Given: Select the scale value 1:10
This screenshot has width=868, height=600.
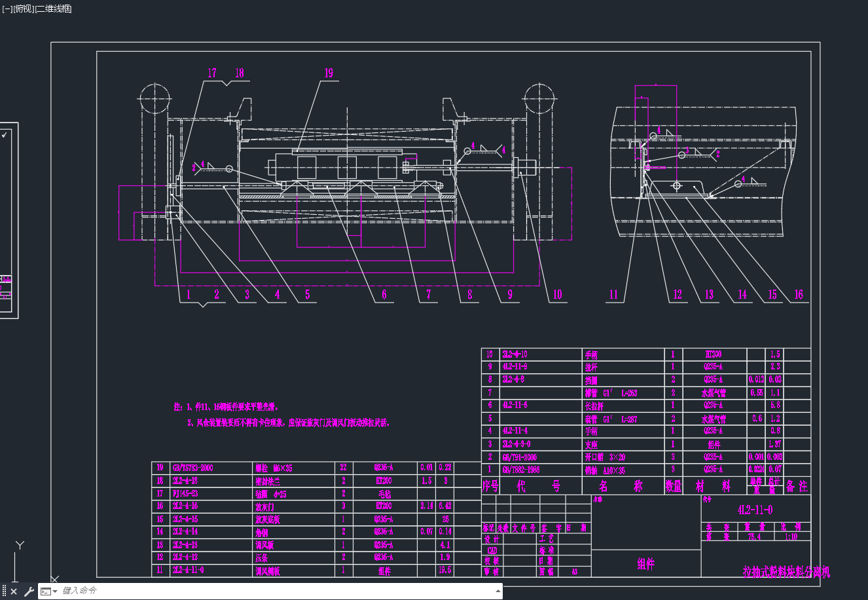Looking at the screenshot, I should [791, 536].
